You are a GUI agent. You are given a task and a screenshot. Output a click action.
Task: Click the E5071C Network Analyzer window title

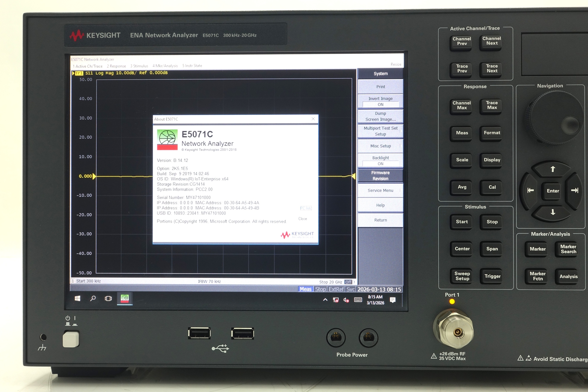click(93, 59)
